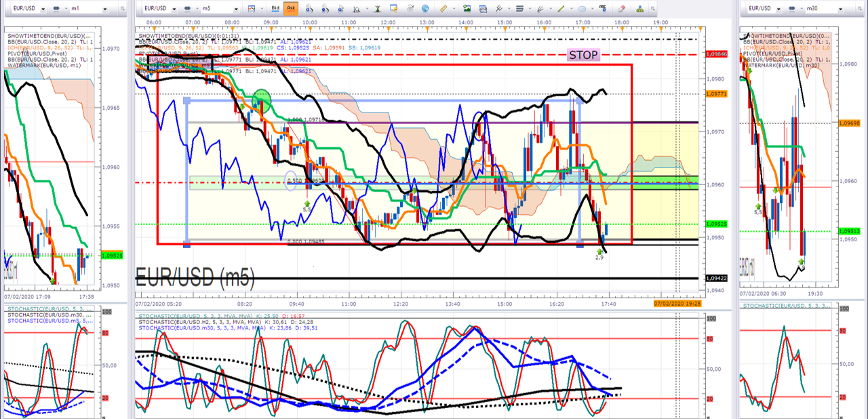Select the Fibonacci fan tool icon
Viewport: 868px width, 419px height.
tap(540, 9)
